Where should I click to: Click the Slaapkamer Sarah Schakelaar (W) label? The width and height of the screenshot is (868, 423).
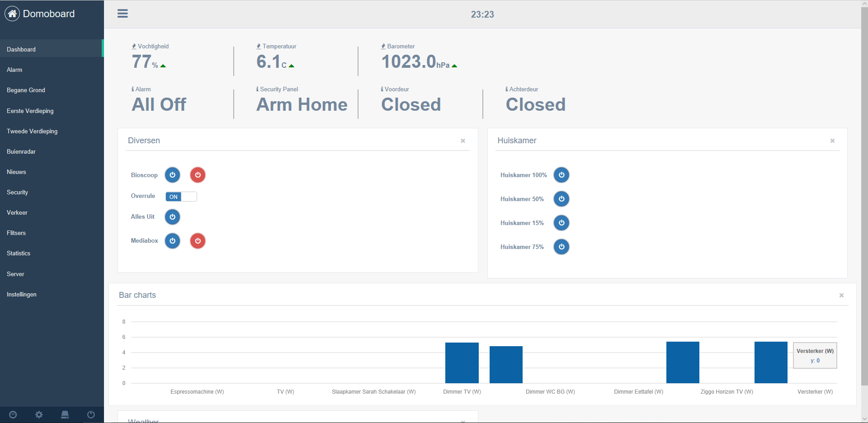coord(374,392)
